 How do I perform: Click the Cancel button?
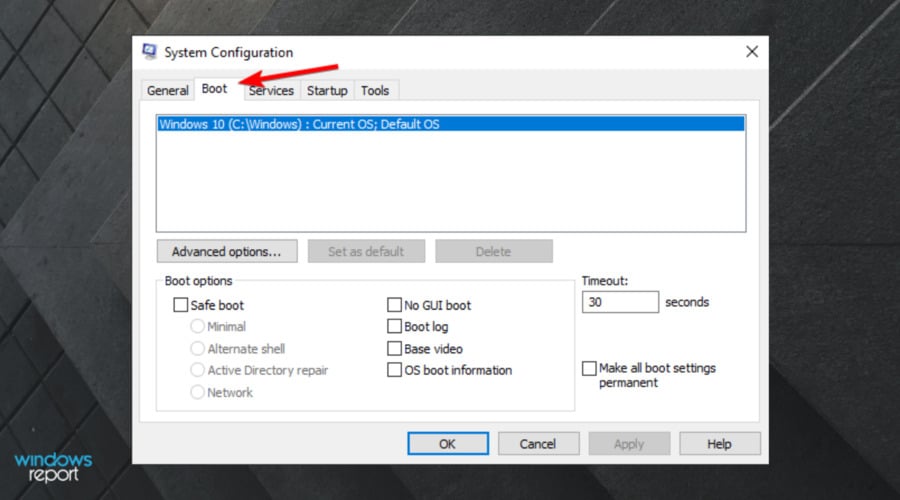pyautogui.click(x=538, y=444)
